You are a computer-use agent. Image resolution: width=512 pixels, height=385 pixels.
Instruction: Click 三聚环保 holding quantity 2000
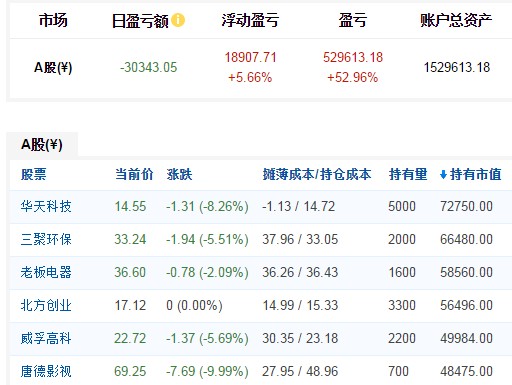402,239
